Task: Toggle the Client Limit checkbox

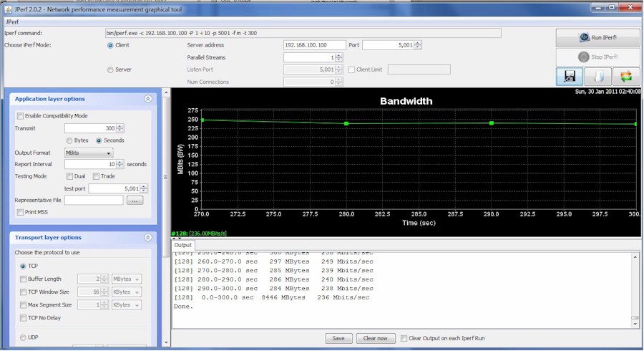Action: point(351,70)
